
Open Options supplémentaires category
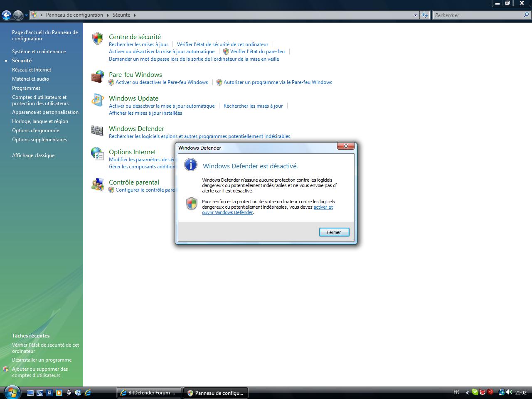pos(39,140)
